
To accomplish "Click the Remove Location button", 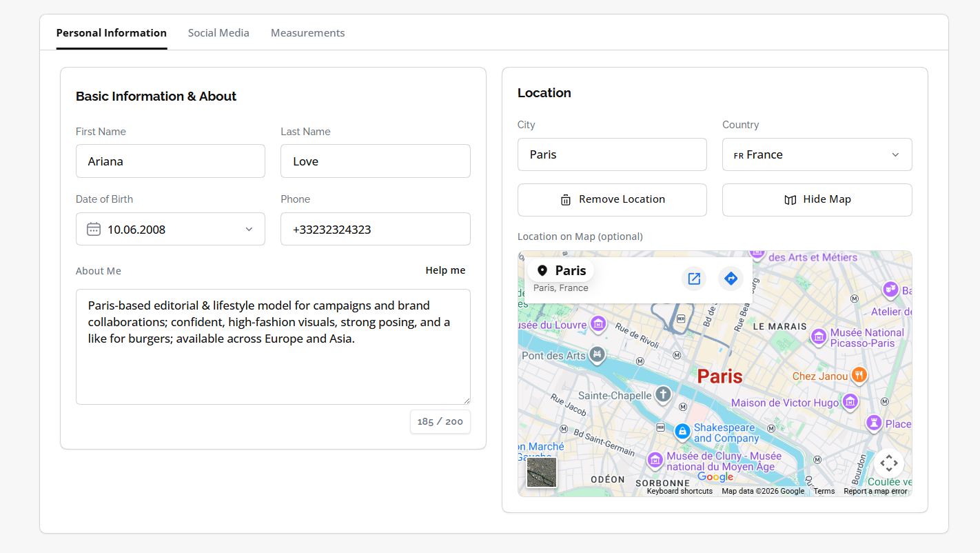I will click(612, 200).
